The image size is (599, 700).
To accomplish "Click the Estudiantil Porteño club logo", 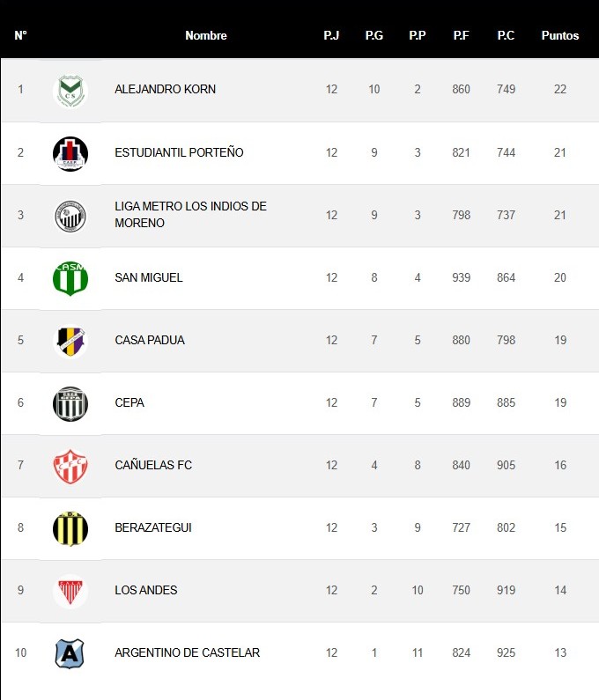I will click(70, 153).
